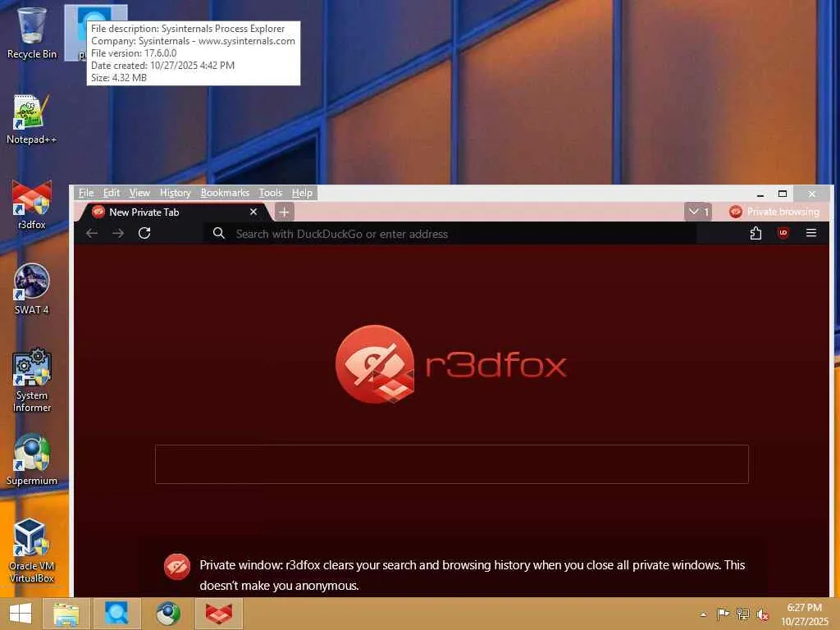The height and width of the screenshot is (630, 840).
Task: Open the Edit menu
Action: (112, 193)
